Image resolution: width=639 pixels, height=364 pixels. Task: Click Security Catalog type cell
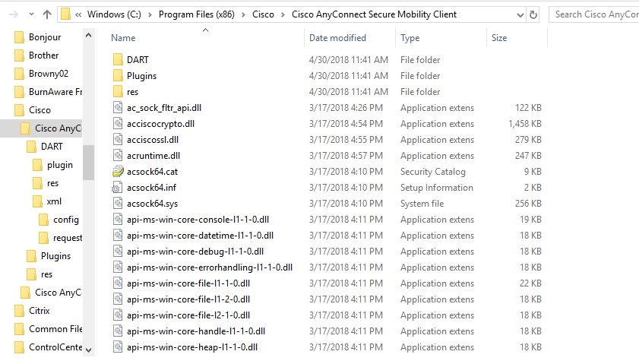433,172
